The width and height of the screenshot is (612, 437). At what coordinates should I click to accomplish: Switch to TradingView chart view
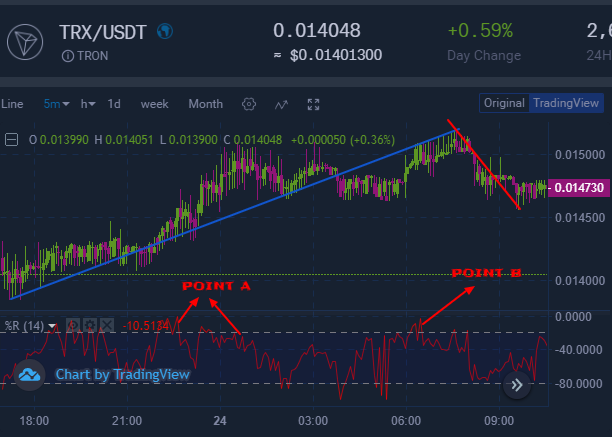[x=566, y=103]
